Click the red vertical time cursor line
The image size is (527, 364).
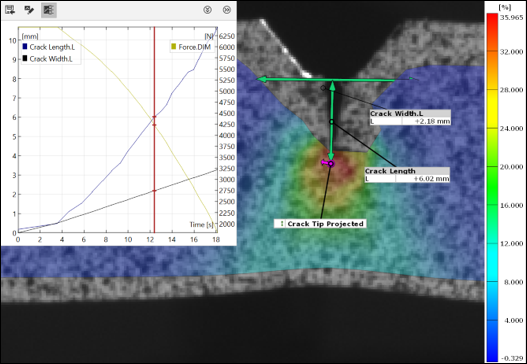click(x=154, y=130)
